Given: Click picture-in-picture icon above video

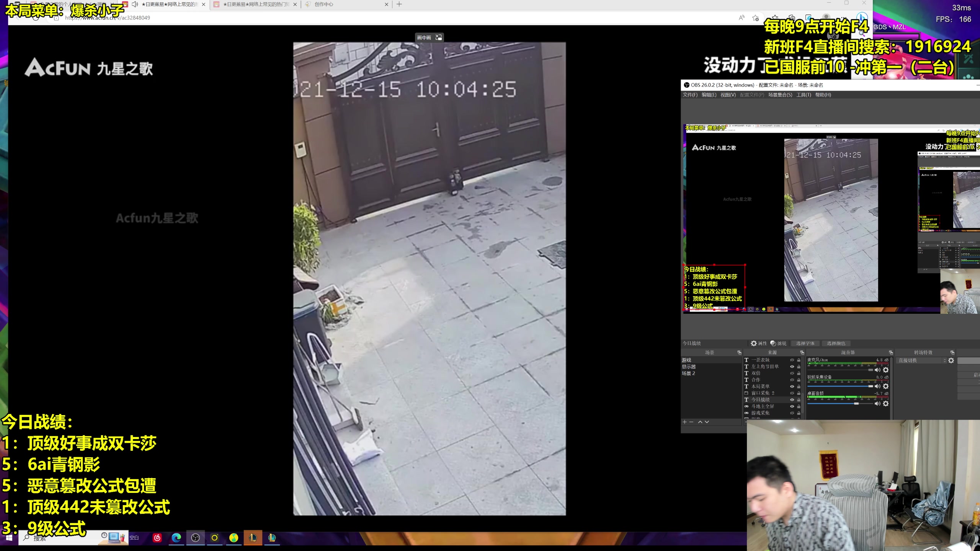Looking at the screenshot, I should [x=439, y=37].
